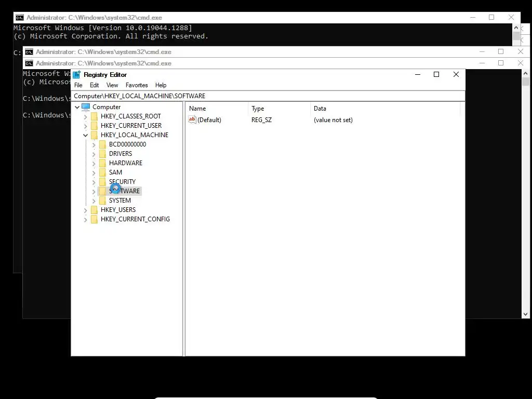Click the HKEY_USERS folder icon
The height and width of the screenshot is (399, 532).
tap(95, 210)
